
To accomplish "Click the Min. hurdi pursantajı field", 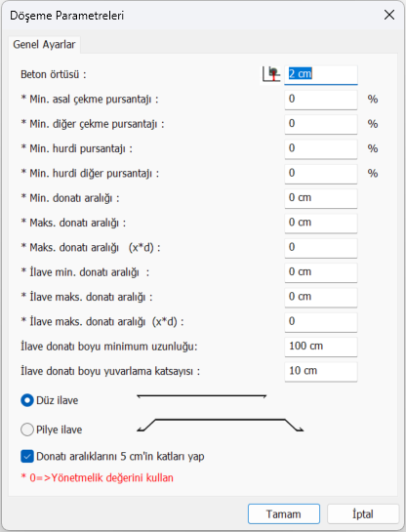I will click(x=321, y=149).
